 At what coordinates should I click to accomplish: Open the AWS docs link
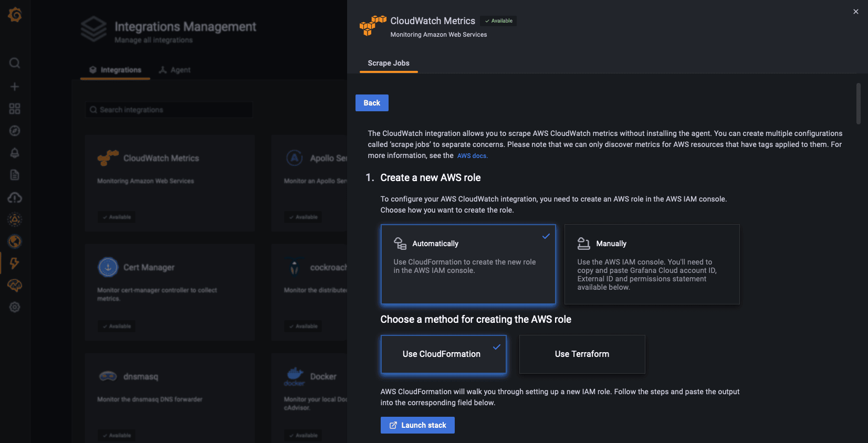(473, 156)
